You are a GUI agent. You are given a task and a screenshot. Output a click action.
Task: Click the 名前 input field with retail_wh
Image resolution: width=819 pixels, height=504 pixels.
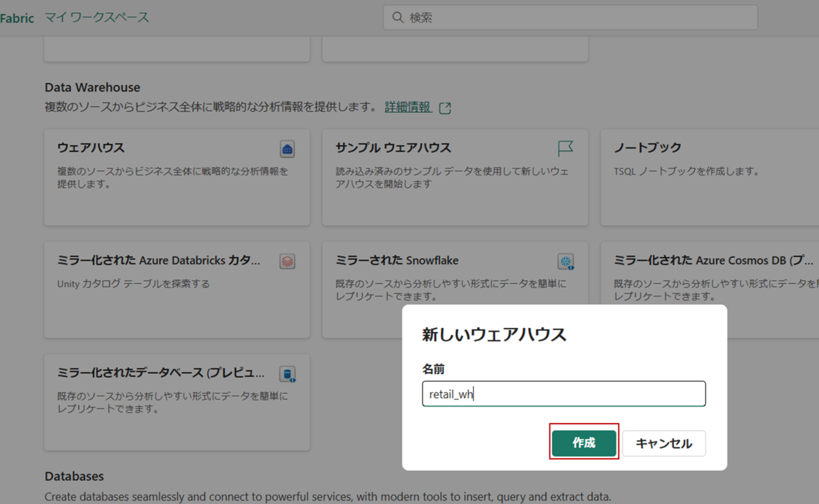(564, 394)
